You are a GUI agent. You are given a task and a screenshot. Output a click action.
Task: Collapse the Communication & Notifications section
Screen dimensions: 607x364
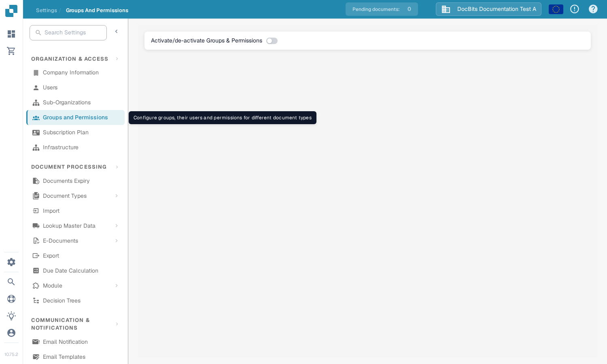click(117, 324)
